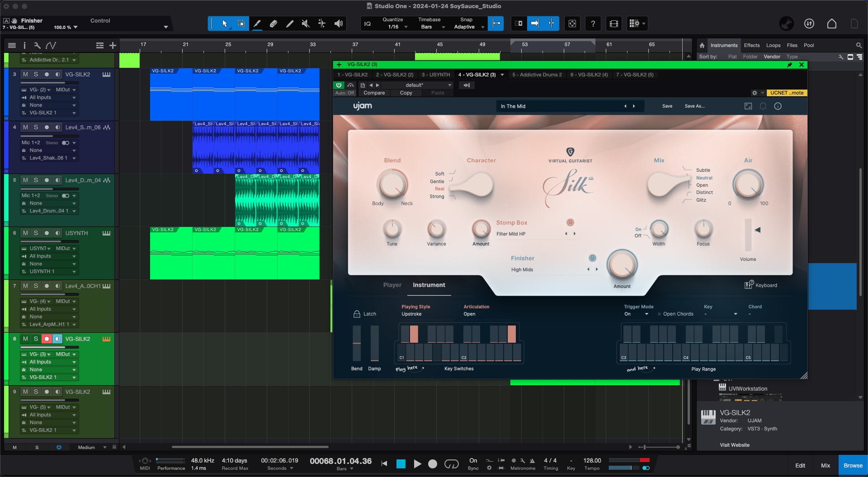
Task: Select the Eraser tool
Action: click(x=273, y=24)
